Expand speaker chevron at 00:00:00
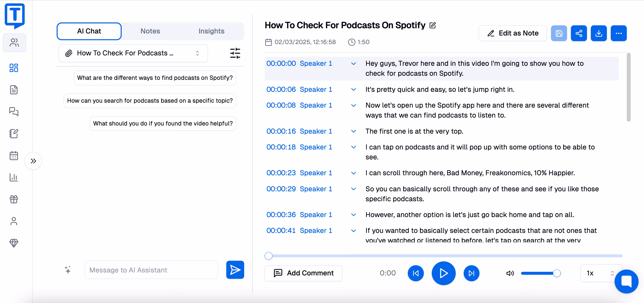Viewport: 644px width, 303px height. [x=353, y=64]
